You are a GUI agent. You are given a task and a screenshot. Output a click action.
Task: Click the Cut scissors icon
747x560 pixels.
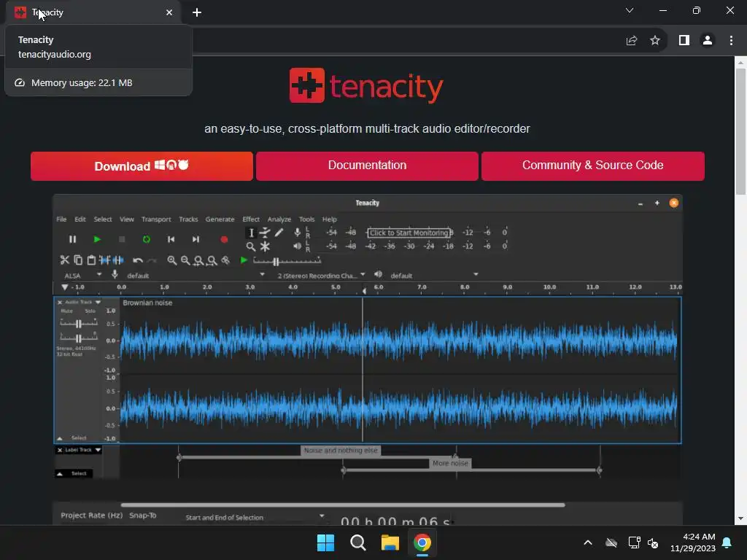coord(65,260)
